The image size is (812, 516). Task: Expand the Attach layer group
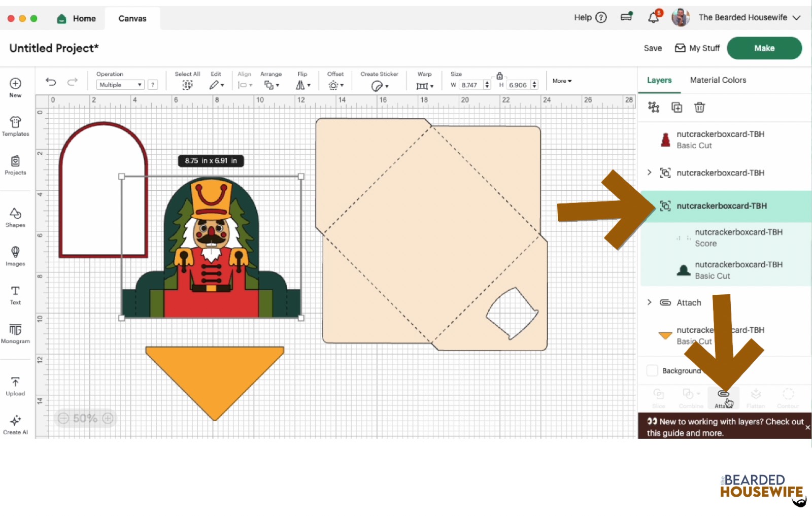[x=649, y=302]
